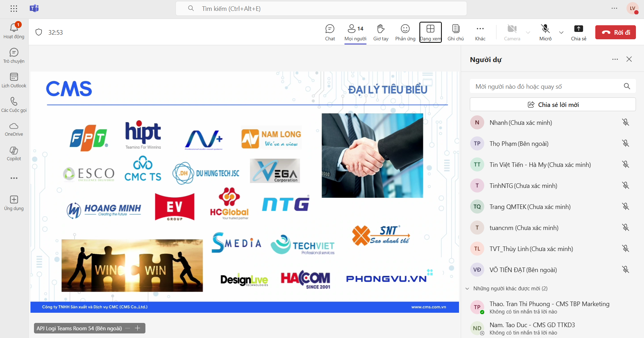Collapse Những người khác được mời section

467,289
